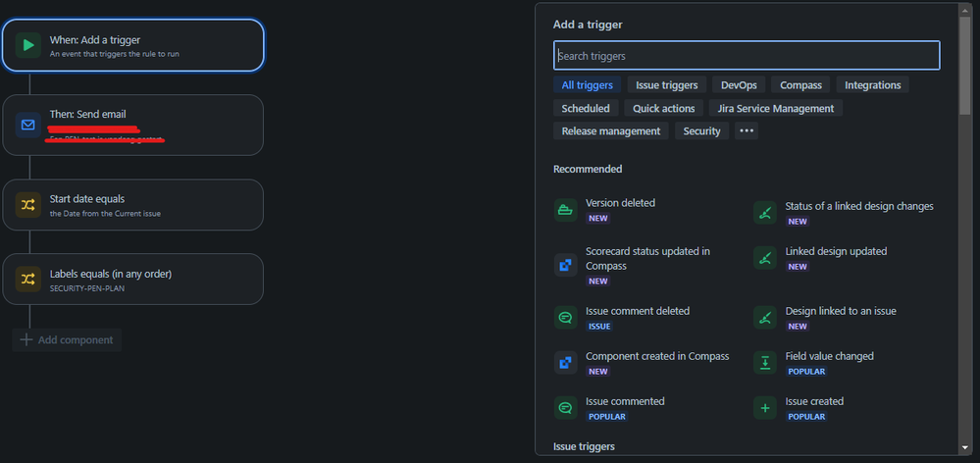Image resolution: width=980 pixels, height=463 pixels.
Task: Click the Scorecard status updated Compass icon
Action: [x=566, y=265]
